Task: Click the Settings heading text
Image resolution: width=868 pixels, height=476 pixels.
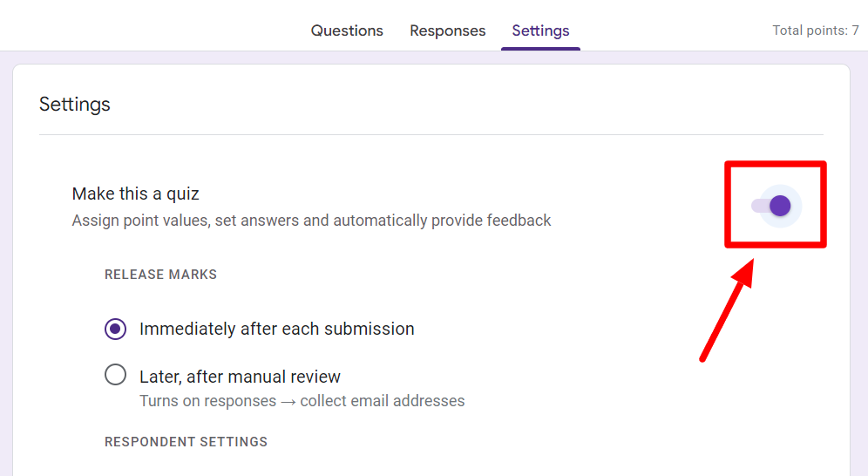Action: pyautogui.click(x=75, y=104)
